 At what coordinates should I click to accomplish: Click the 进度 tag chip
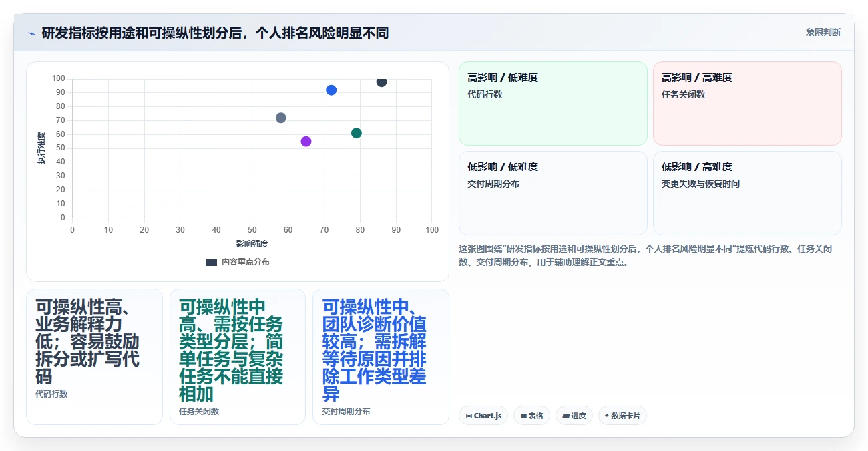[x=574, y=416]
